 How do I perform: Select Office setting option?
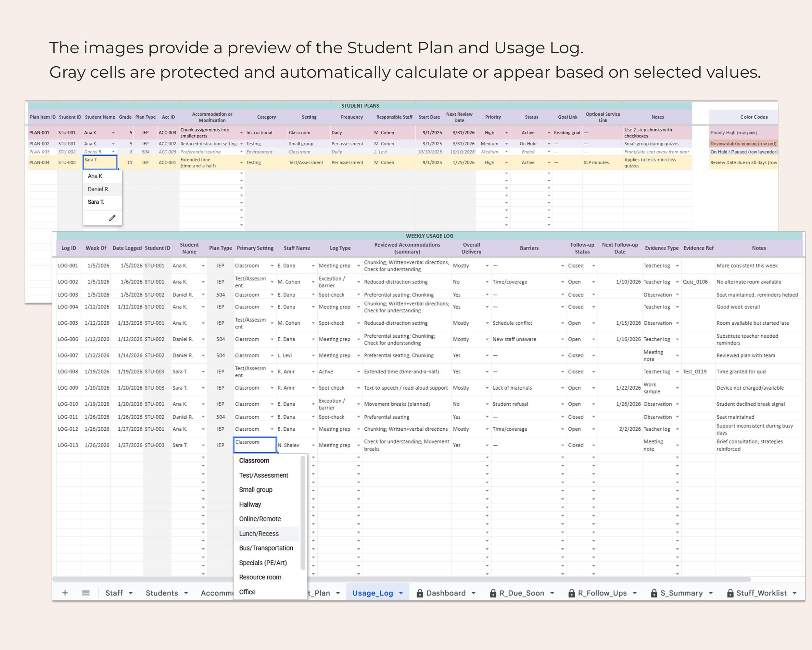(x=267, y=591)
